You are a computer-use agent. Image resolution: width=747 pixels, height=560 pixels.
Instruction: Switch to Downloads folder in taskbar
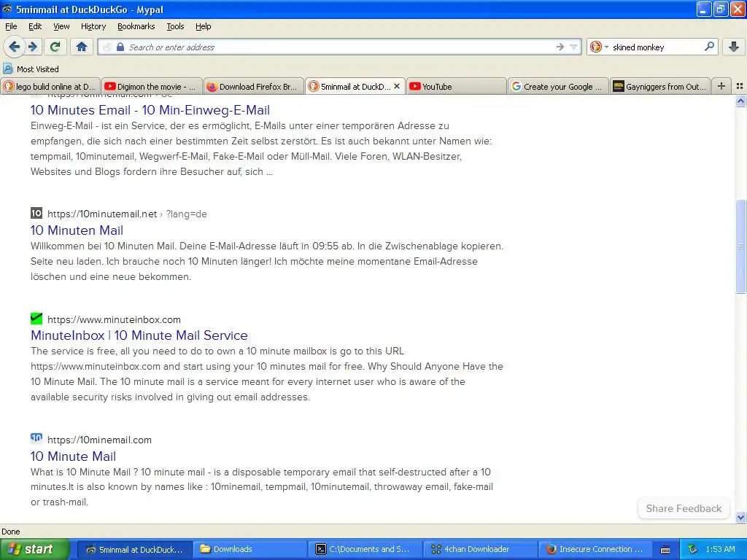(251, 550)
